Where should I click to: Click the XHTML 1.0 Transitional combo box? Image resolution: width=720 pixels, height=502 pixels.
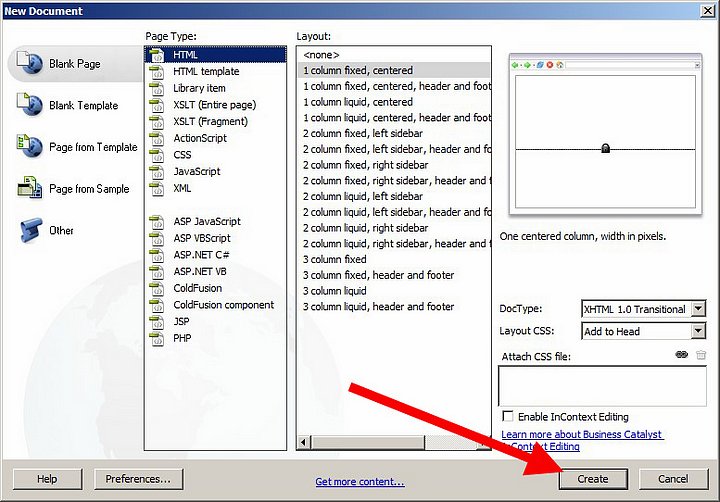pos(643,309)
